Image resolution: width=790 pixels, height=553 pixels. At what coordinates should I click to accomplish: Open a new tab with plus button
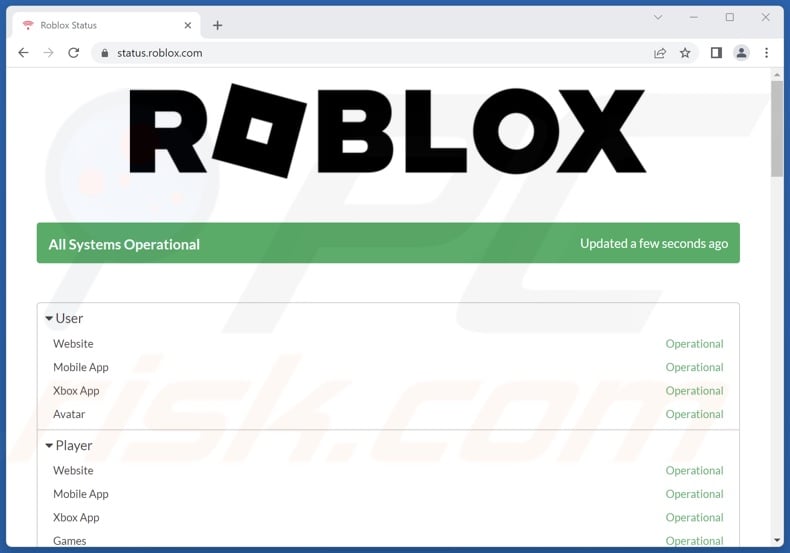pyautogui.click(x=217, y=25)
